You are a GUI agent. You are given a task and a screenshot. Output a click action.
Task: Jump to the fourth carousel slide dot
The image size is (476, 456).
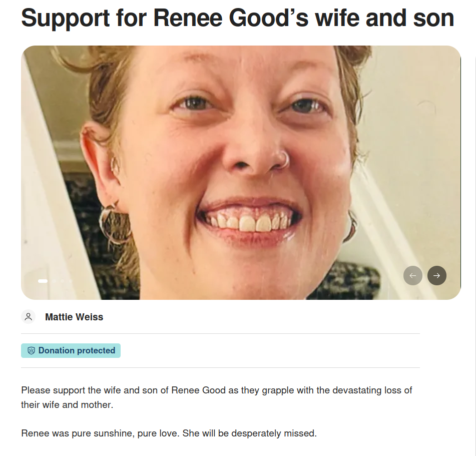(71, 281)
